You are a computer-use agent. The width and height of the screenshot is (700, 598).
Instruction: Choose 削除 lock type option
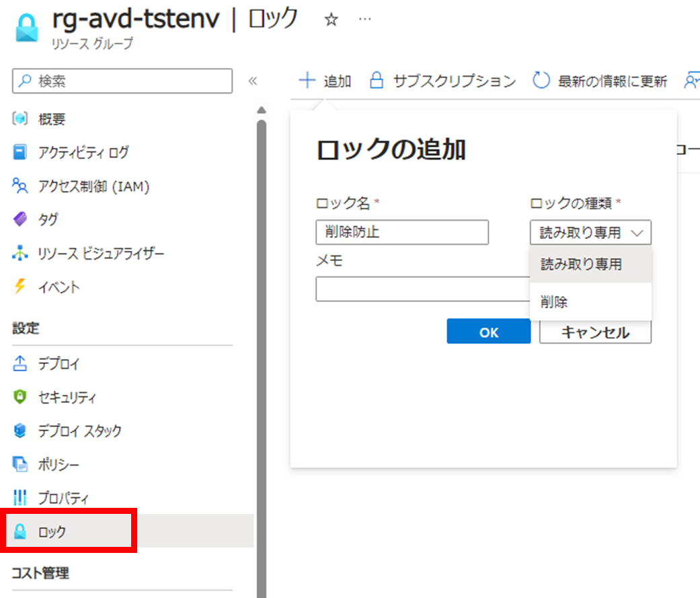(554, 302)
